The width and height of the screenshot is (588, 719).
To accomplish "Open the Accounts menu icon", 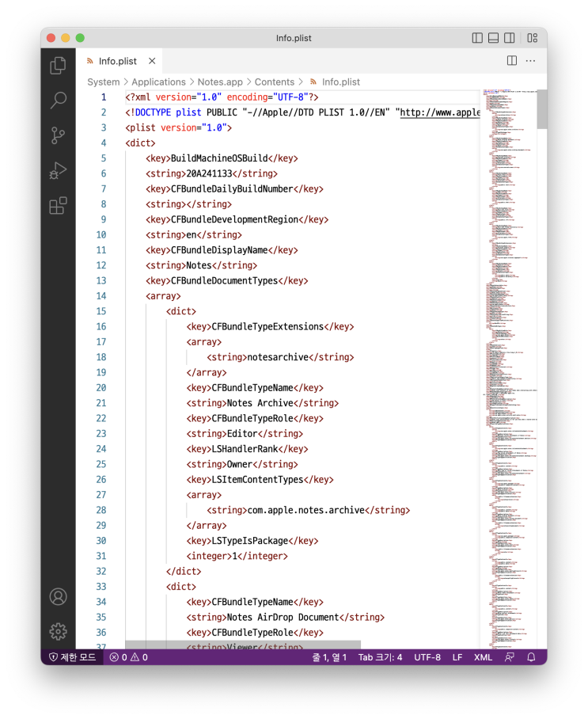I will tap(59, 596).
